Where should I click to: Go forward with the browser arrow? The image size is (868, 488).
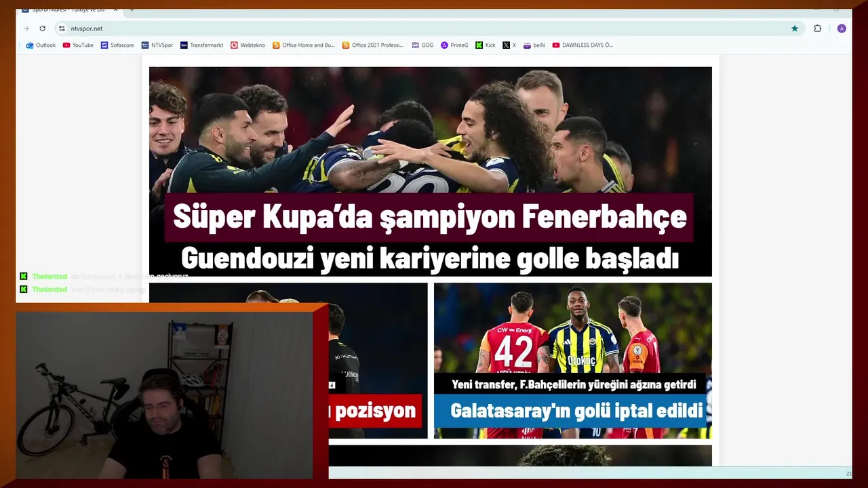[x=26, y=28]
